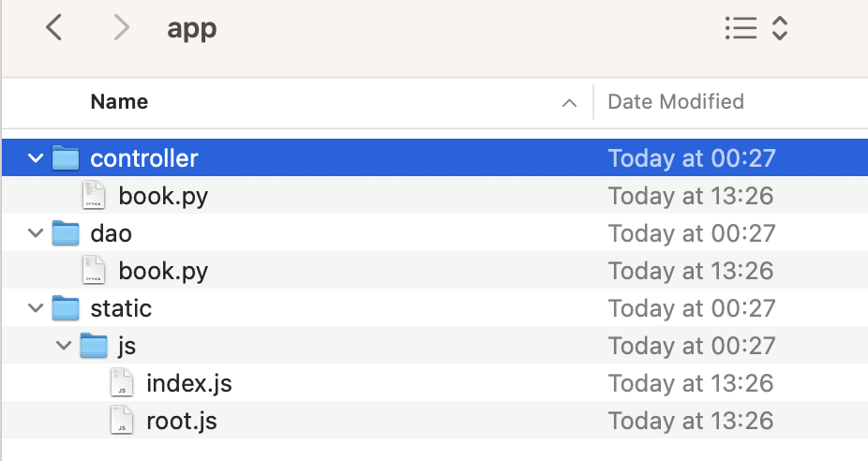Sort by the Date Modified column

coord(676,102)
